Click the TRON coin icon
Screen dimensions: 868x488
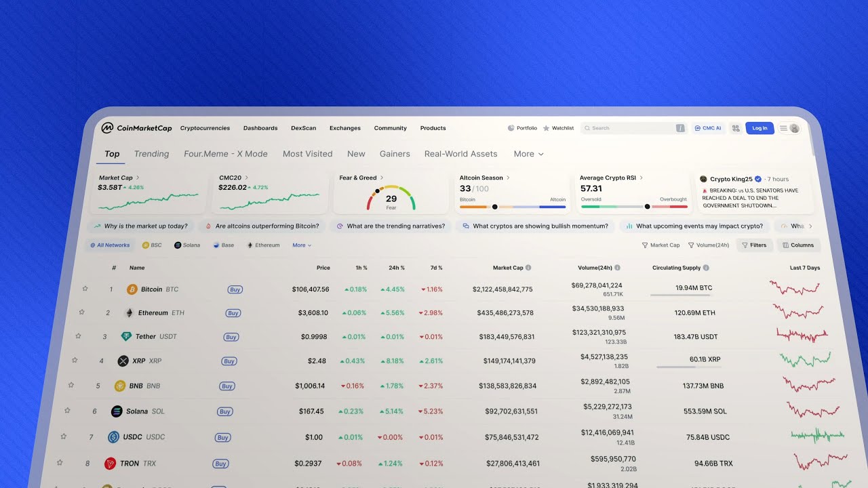(110, 464)
